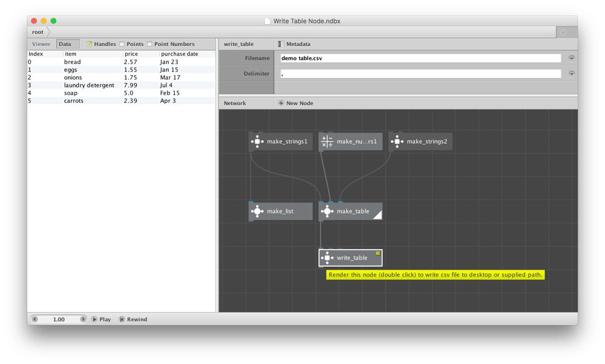Viewport: 605px width, 364px height.
Task: Increase frame with right stepper arrow
Action: pos(83,319)
